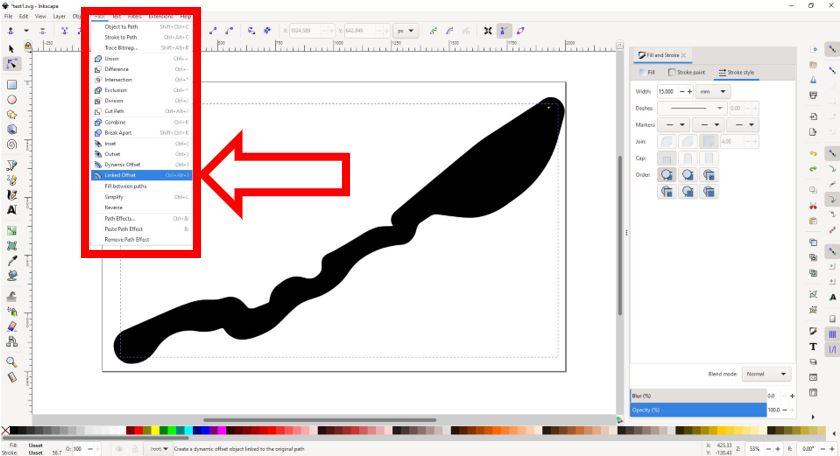Select the Connector tool
Screen dimensions: 840x456
11,341
